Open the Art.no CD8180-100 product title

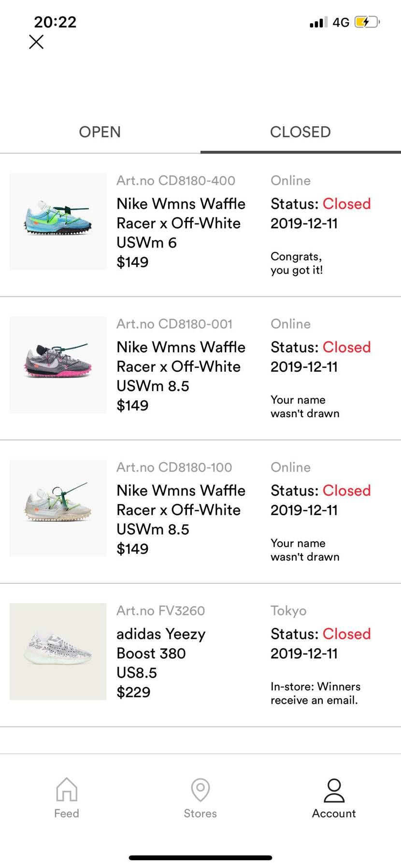pyautogui.click(x=181, y=510)
